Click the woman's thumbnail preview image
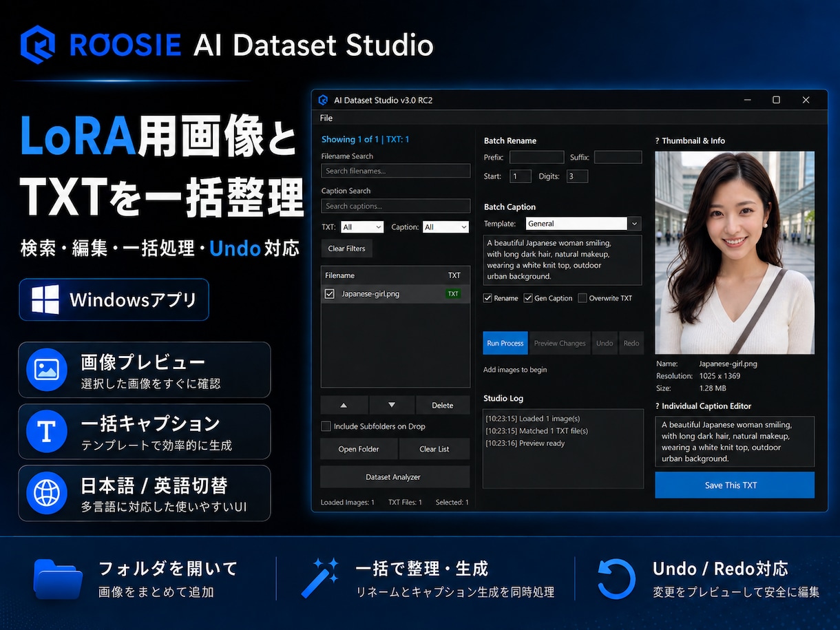Screen dimensions: 840x630 pos(735,253)
